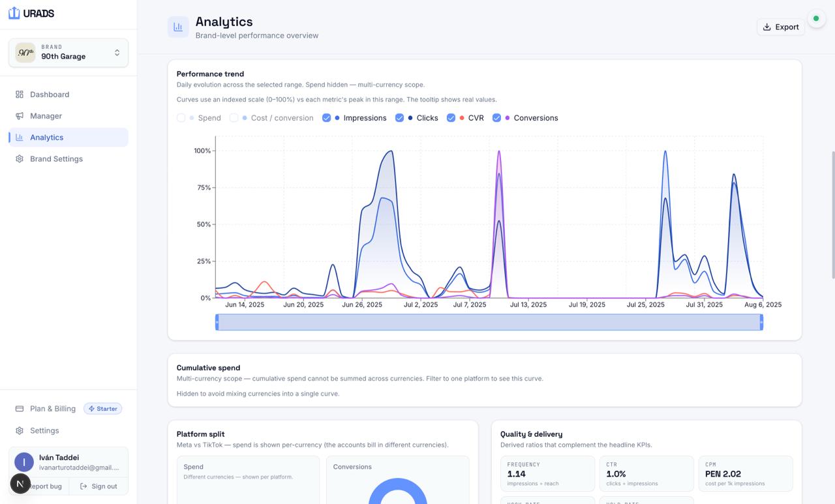Click the round N badge icon
835x504 pixels.
coord(20,484)
